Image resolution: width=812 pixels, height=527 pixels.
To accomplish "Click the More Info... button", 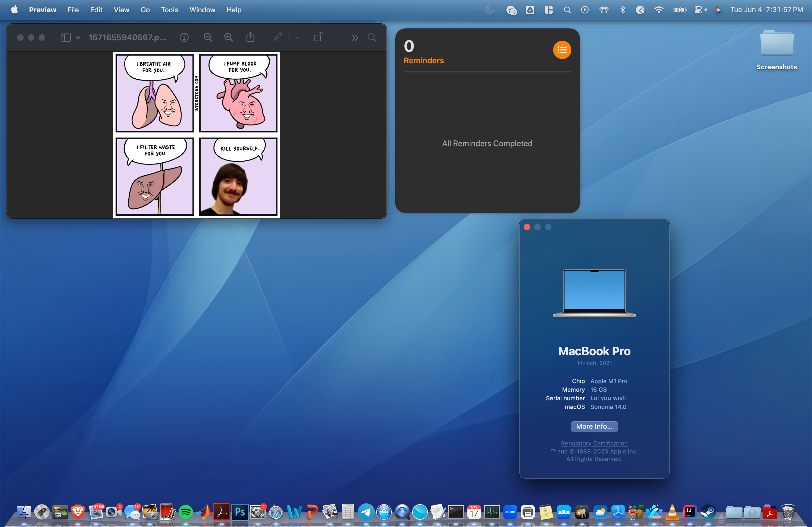I will 594,426.
